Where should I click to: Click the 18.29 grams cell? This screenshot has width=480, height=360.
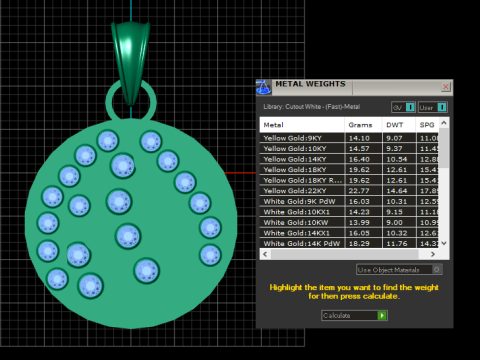[x=363, y=243]
